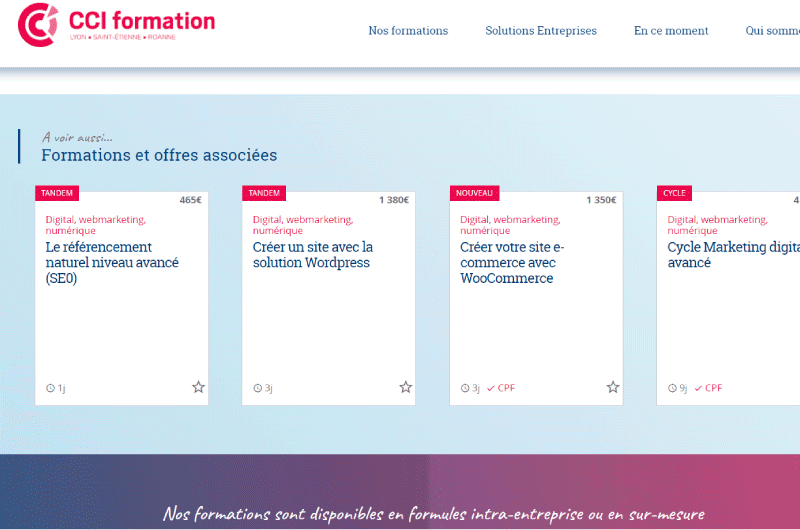This screenshot has height=530, width=800.
Task: Favorite the WooCommerce e-commerce course star
Action: tap(613, 387)
